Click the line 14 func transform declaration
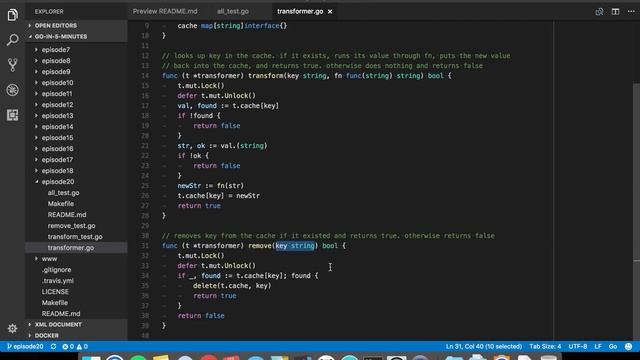640x360 pixels. (307, 76)
